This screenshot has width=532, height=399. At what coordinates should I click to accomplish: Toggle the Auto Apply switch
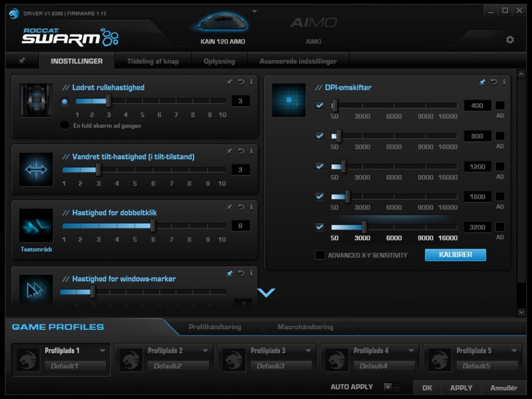(x=392, y=386)
